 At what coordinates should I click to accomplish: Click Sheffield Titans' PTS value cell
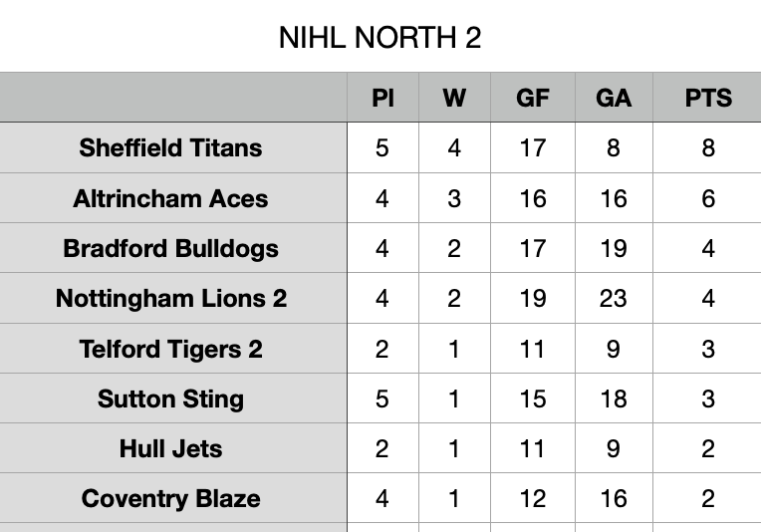click(x=708, y=148)
